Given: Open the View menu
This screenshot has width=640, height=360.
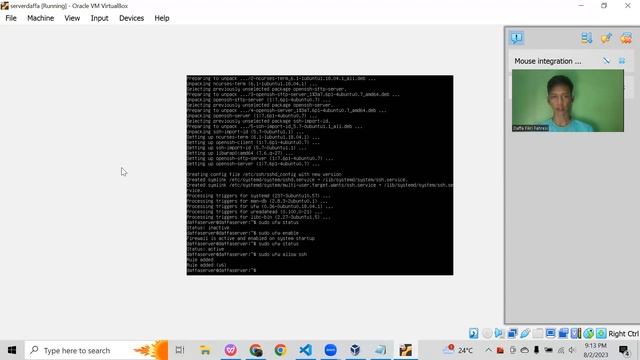Looking at the screenshot, I should (x=72, y=18).
